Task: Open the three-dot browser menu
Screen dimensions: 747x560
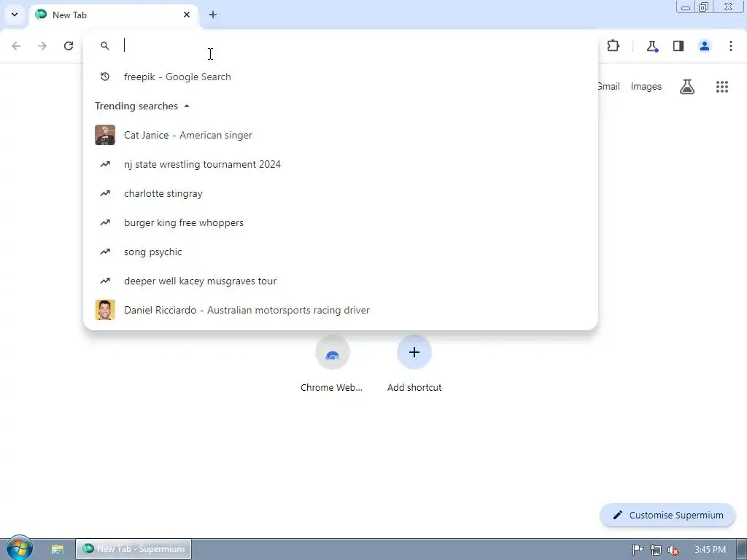Action: [731, 46]
